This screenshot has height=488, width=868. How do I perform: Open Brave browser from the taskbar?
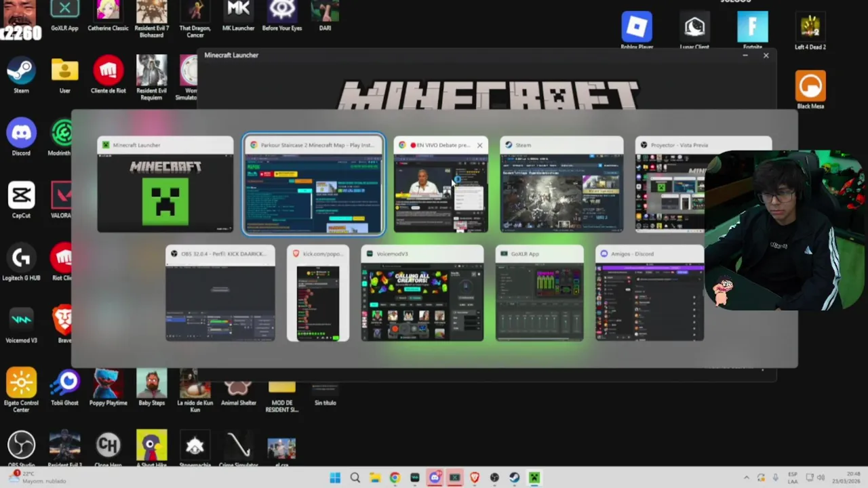click(x=475, y=478)
